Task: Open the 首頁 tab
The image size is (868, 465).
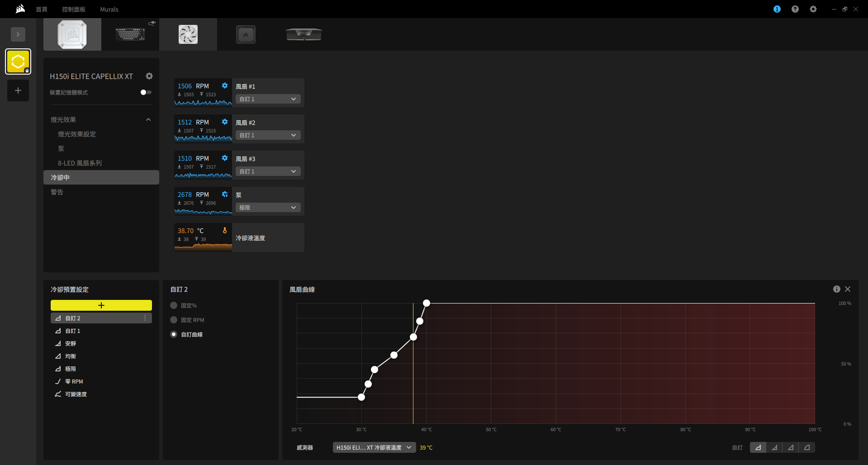Action: click(42, 9)
